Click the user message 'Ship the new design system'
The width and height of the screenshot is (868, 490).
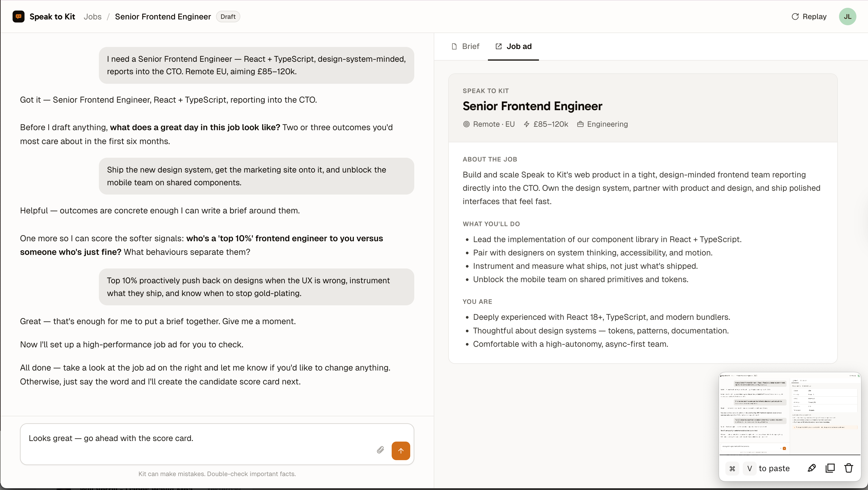click(256, 176)
